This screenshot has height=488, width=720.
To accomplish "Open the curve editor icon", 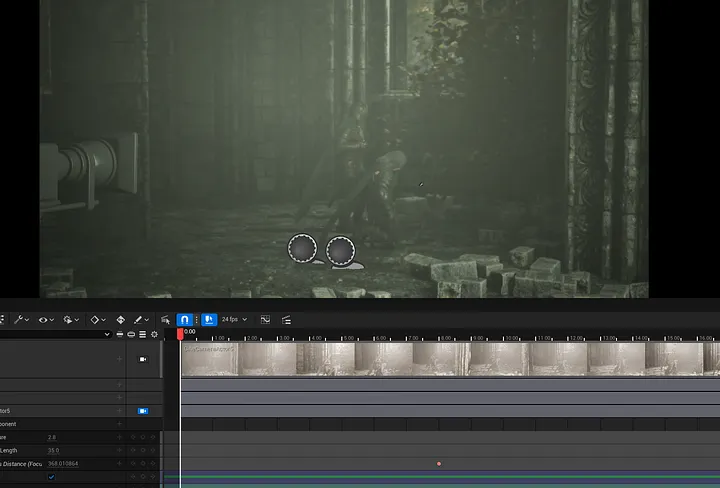I will click(265, 320).
